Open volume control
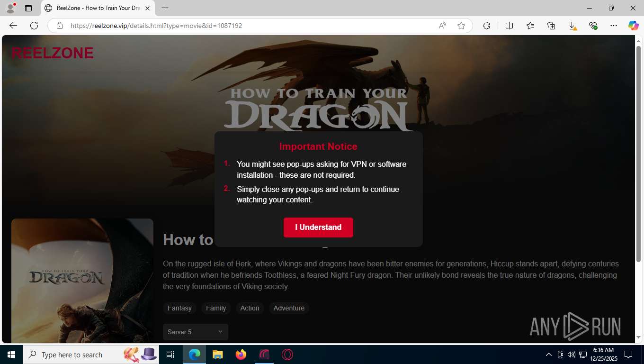Screen dimensions: 644x364 pyautogui.click(x=572, y=355)
